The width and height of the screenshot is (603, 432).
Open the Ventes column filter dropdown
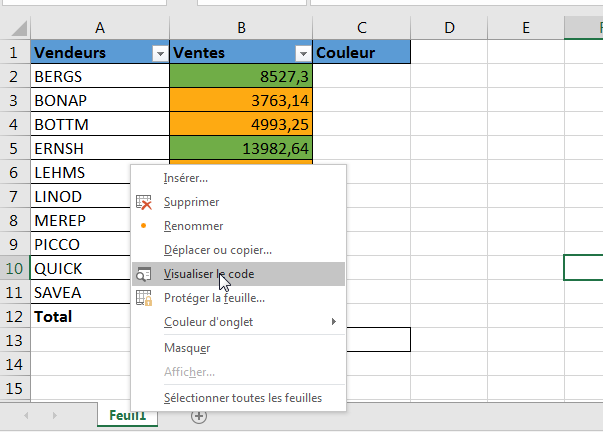303,53
